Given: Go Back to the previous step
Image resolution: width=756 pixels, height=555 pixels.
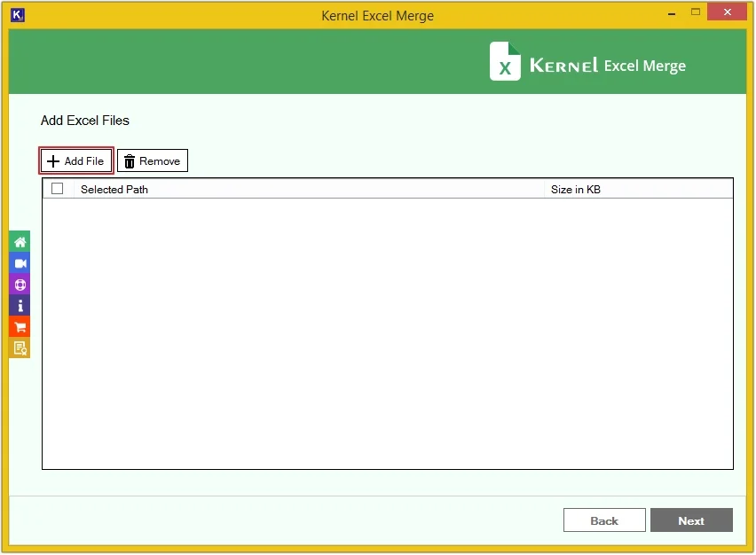Looking at the screenshot, I should click(604, 520).
